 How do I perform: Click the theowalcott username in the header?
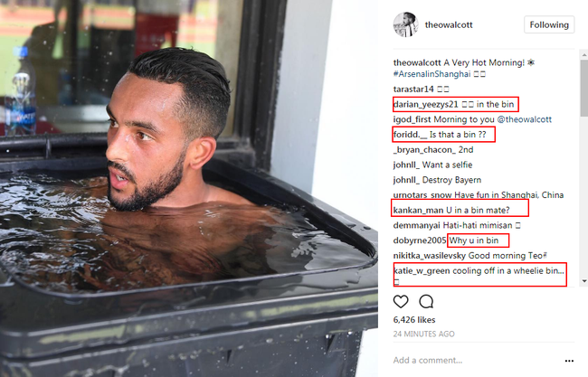click(449, 24)
